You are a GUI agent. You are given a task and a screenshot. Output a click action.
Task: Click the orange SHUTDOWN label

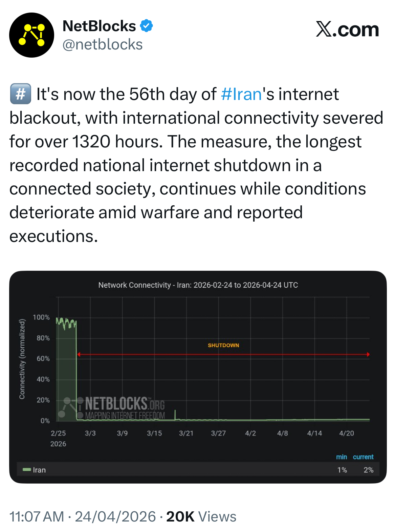pos(223,345)
